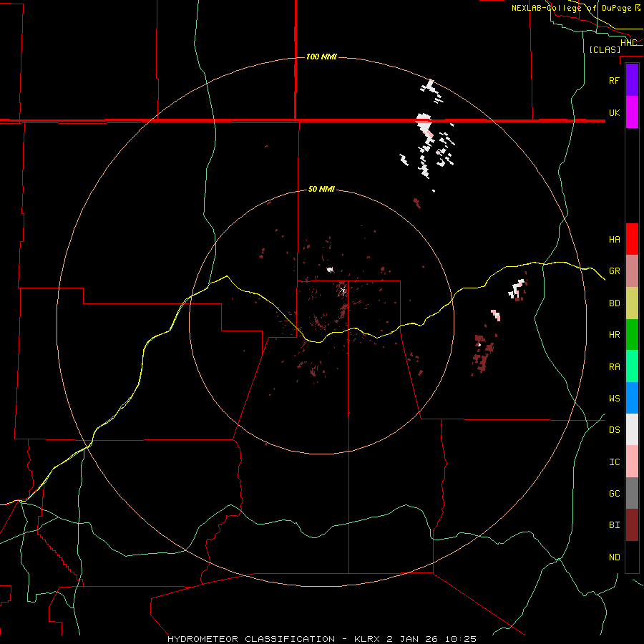Click the HR green legend swatch

632,335
